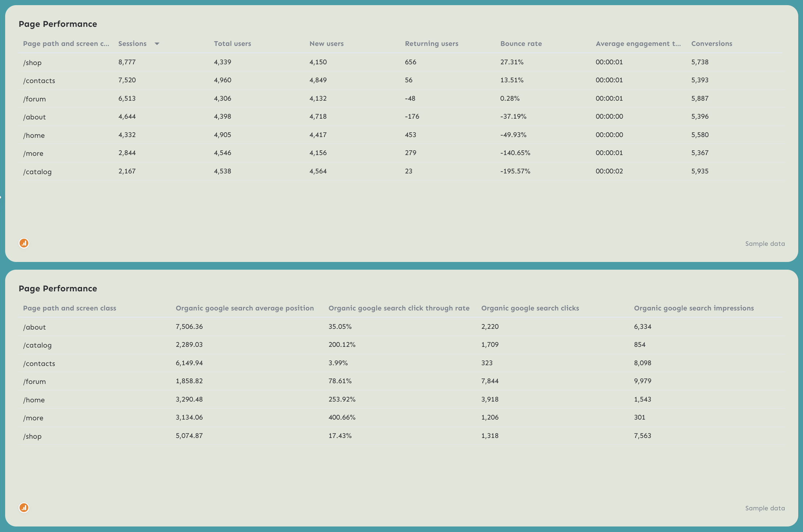803x532 pixels.
Task: Click the Google Analytics logo in the top table
Action: tap(24, 243)
